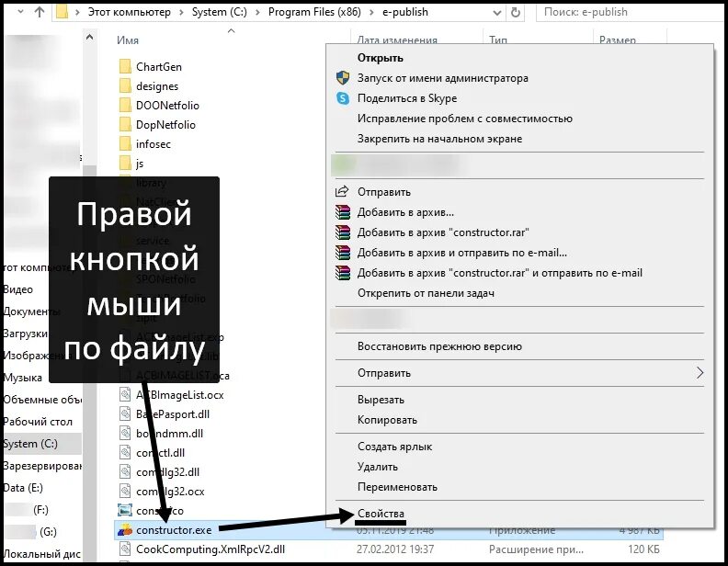The image size is (728, 566).
Task: Choose Создать ярлык
Action: point(394,447)
